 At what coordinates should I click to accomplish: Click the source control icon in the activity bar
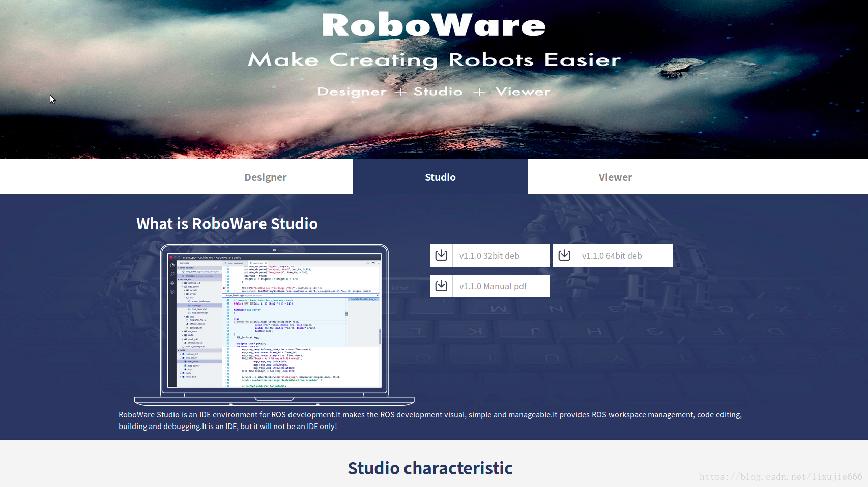172,283
